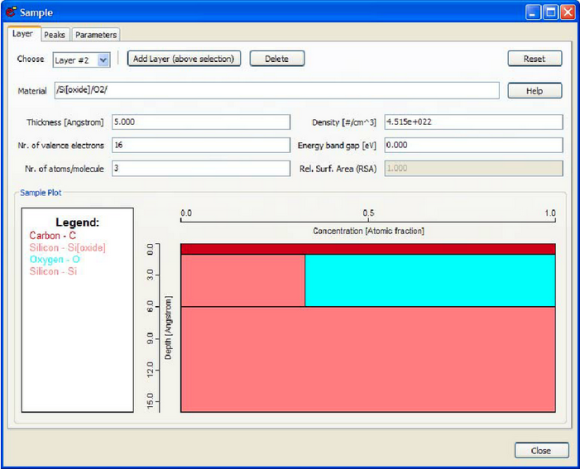
Task: Click the Material text field
Action: tap(277, 90)
